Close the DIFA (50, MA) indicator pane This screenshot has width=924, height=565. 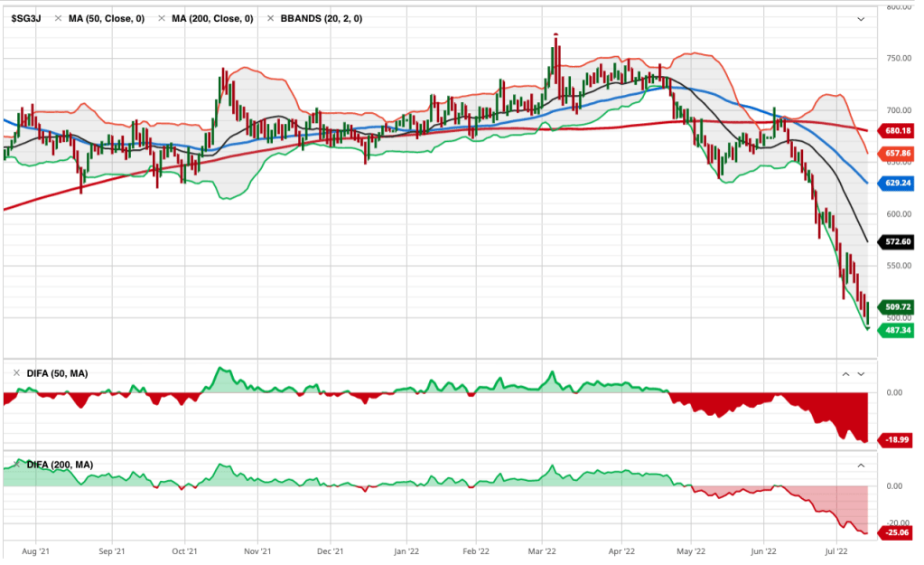tap(16, 373)
